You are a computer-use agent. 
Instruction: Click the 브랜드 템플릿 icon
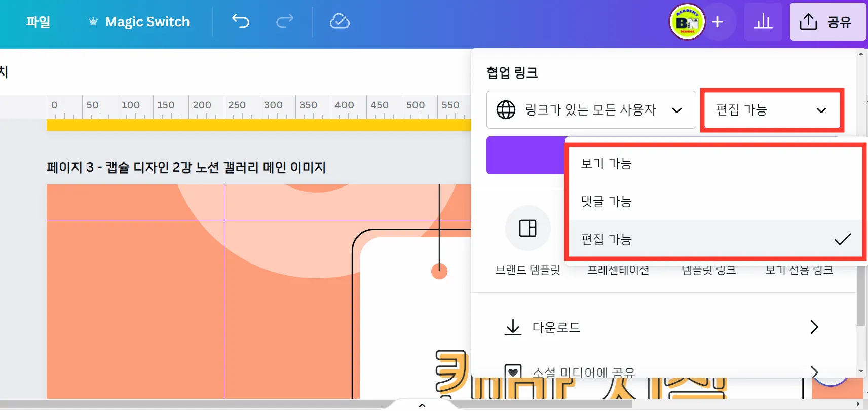click(528, 228)
